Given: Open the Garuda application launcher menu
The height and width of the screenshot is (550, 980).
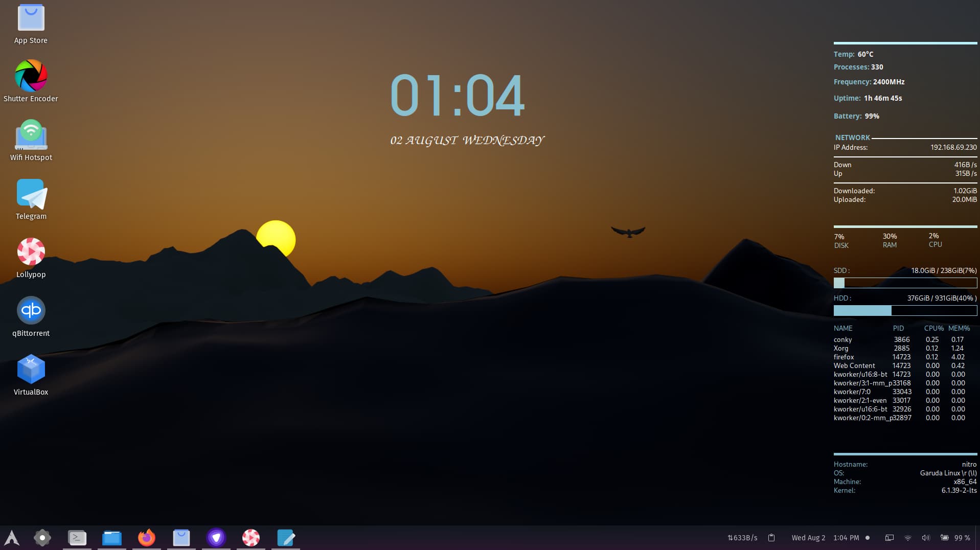Looking at the screenshot, I should point(11,537).
